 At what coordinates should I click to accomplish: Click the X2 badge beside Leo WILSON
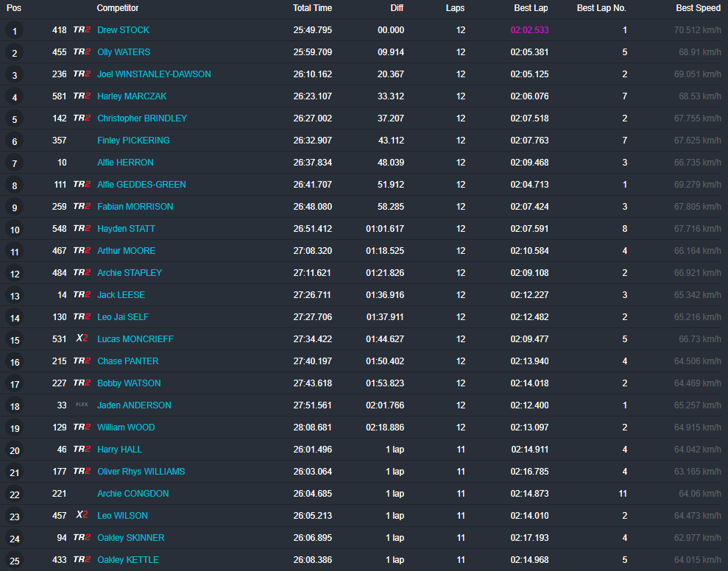(x=82, y=516)
